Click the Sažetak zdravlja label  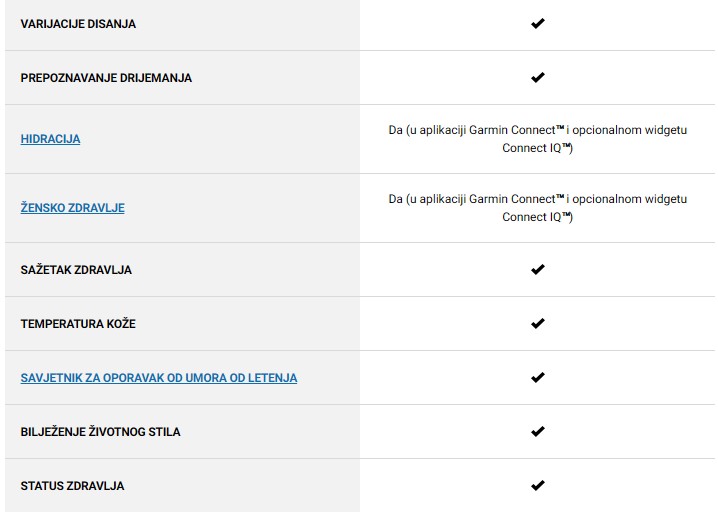(x=76, y=270)
